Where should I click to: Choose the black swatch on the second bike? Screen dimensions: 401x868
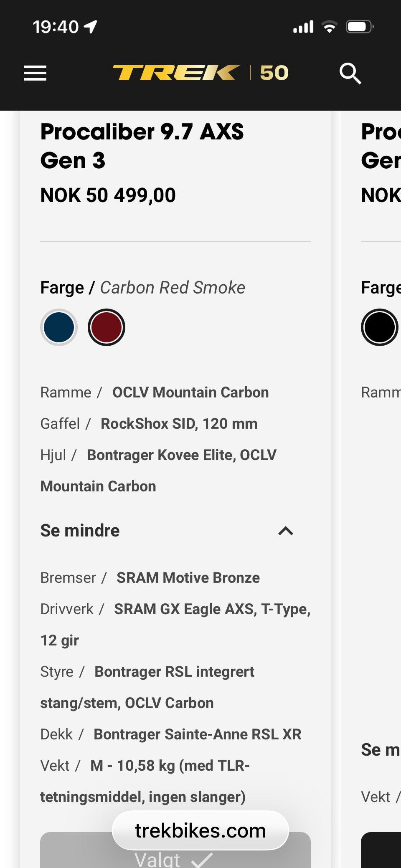click(379, 327)
